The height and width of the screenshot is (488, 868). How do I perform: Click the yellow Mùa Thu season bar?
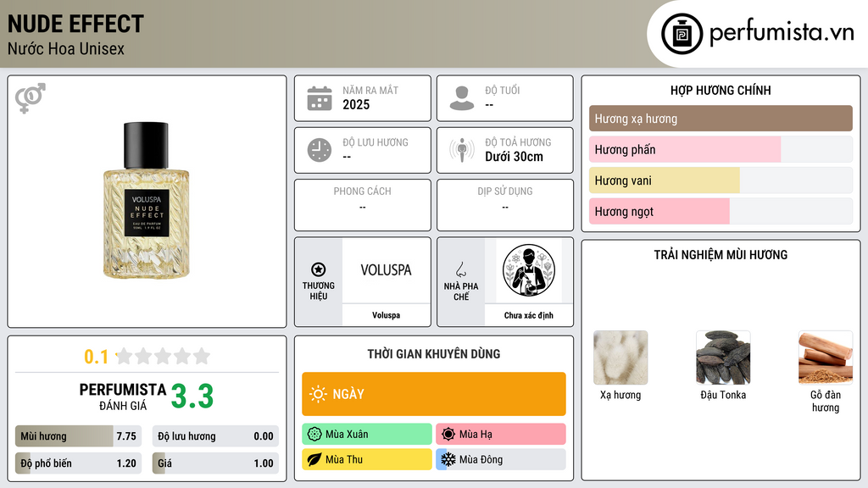pos(367,459)
